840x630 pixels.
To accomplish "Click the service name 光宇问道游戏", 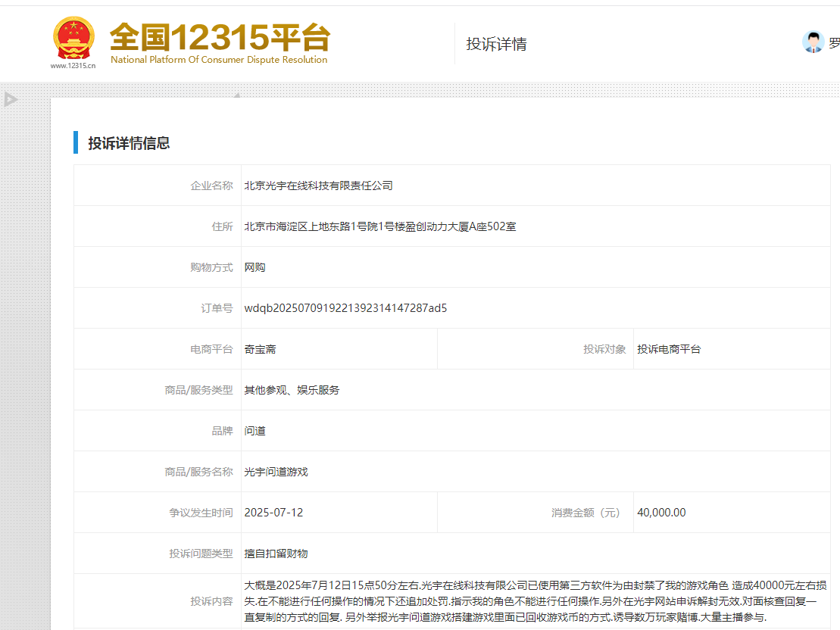I will click(276, 472).
